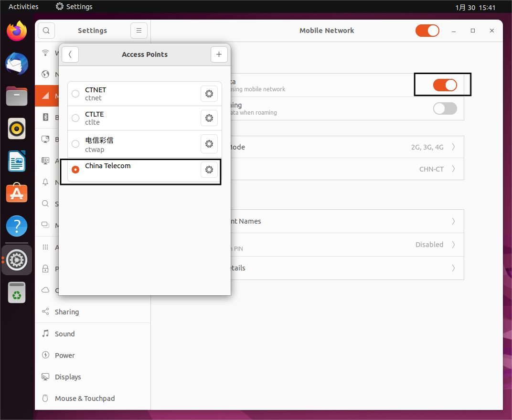Open settings gear for China Telecom access point
Image resolution: width=512 pixels, height=420 pixels.
point(209,170)
